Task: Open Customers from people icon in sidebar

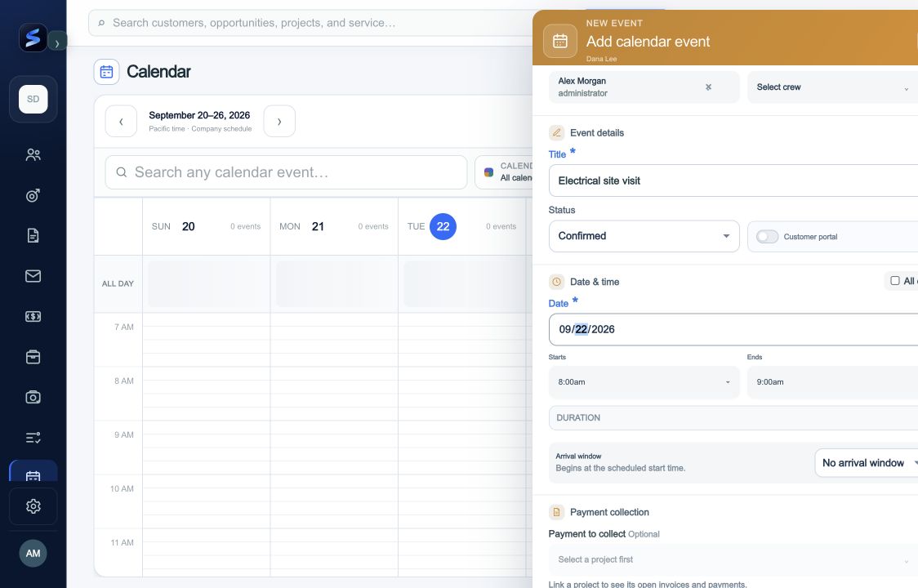Action: click(33, 154)
